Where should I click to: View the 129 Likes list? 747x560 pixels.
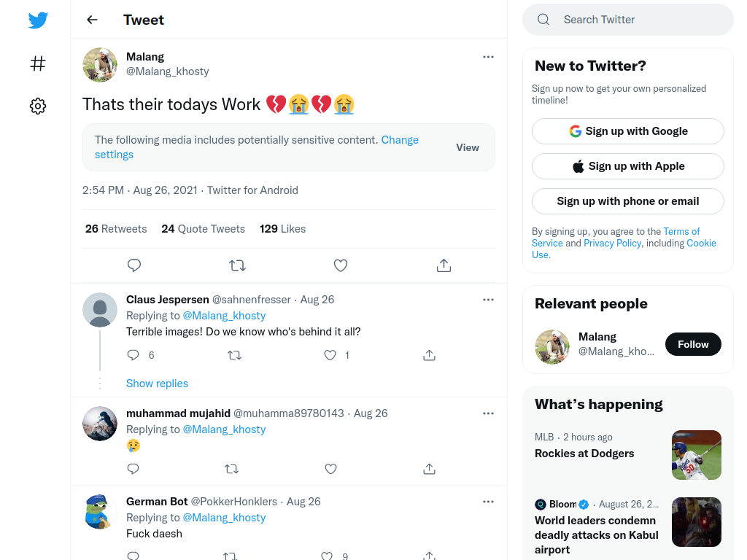tap(282, 229)
